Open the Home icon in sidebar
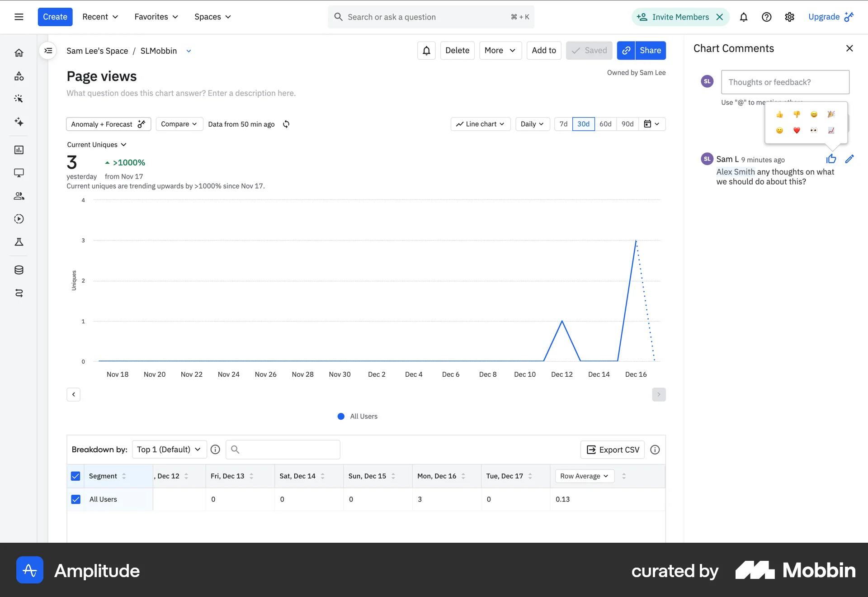868x597 pixels. 19,52
